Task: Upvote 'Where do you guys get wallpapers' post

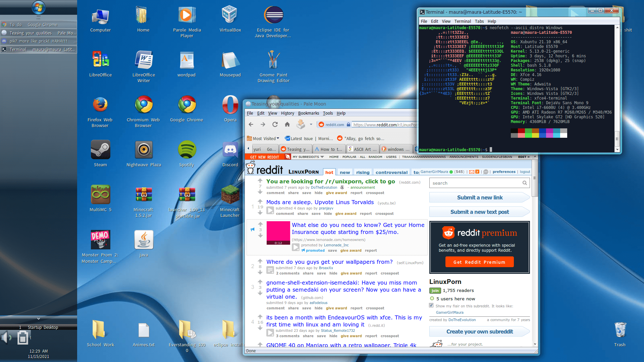Action: tap(260, 261)
